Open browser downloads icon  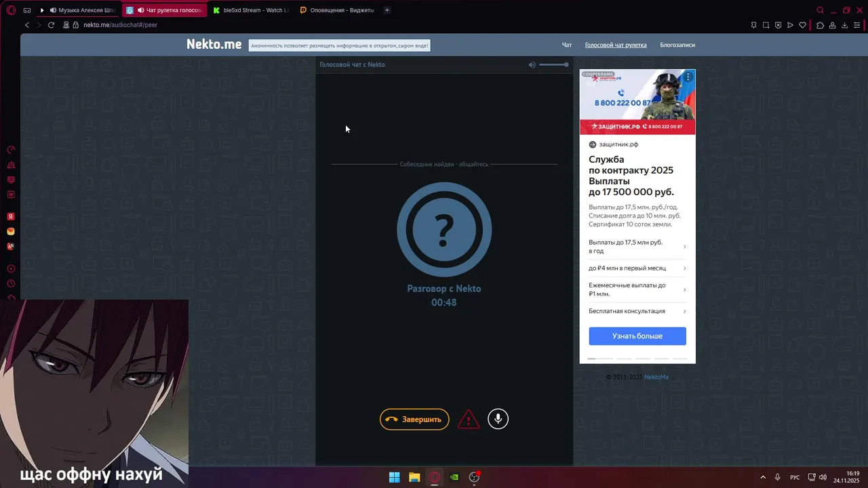click(x=844, y=25)
